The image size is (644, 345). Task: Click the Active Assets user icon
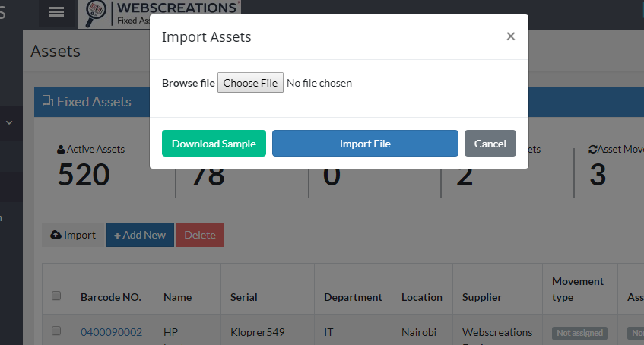tap(61, 150)
